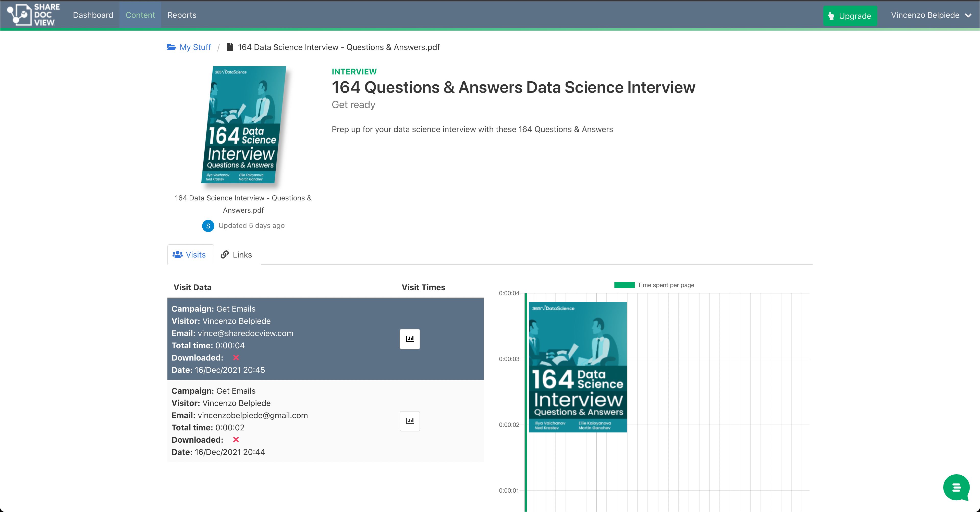The image size is (980, 512).
Task: Click the red X for the first Downloaded status
Action: 236,357
